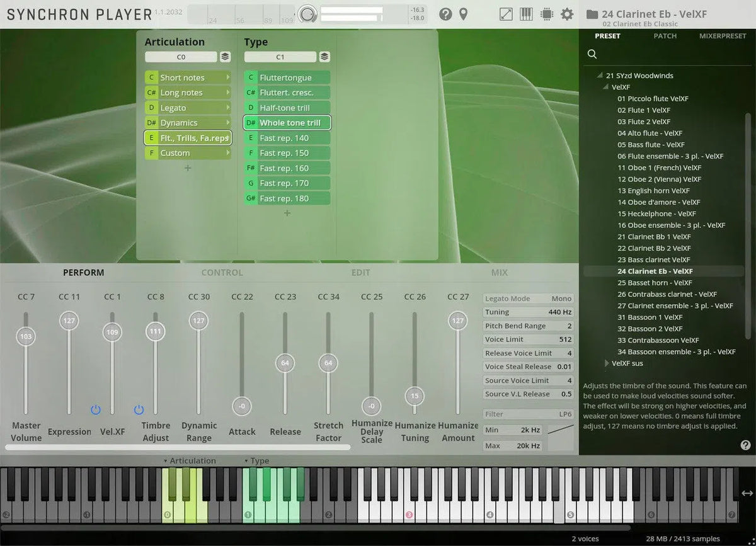This screenshot has height=546, width=756.
Task: Click the search magnifier icon in preset panel
Action: pyautogui.click(x=592, y=54)
